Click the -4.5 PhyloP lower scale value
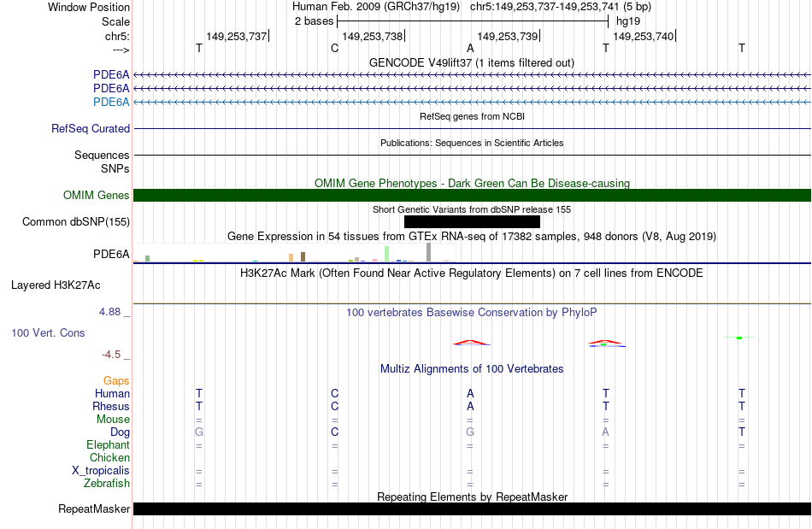 point(111,355)
